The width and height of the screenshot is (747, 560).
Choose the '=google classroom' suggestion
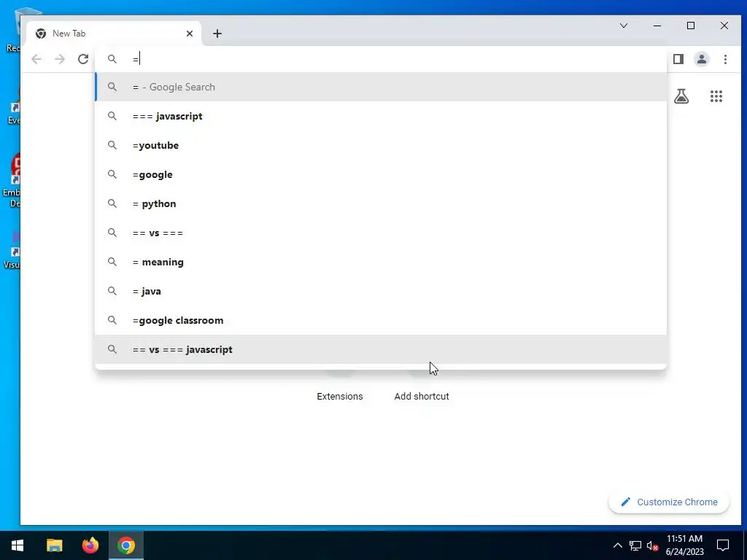381,321
